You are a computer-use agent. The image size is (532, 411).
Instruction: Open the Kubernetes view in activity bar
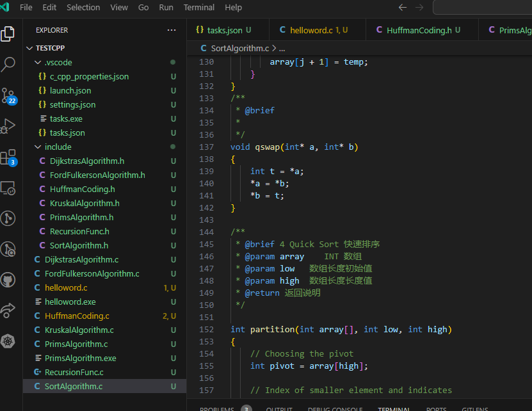9,341
